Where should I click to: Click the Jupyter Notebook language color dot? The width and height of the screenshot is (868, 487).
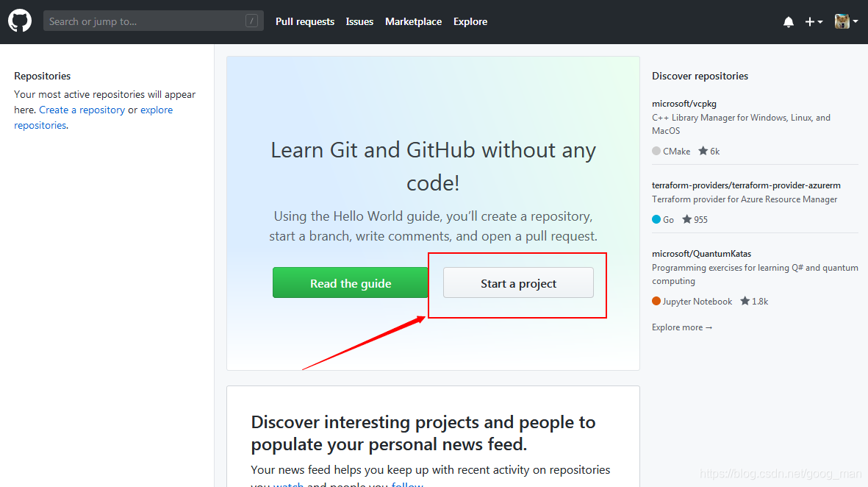click(656, 301)
